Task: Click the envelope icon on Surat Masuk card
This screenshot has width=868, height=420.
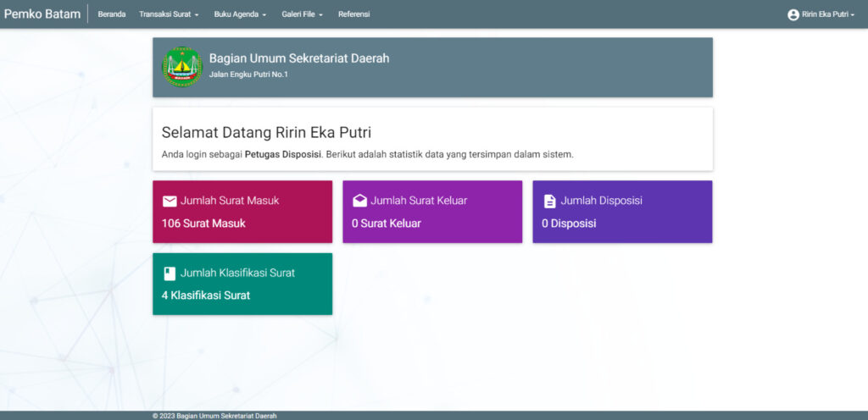Action: point(170,202)
